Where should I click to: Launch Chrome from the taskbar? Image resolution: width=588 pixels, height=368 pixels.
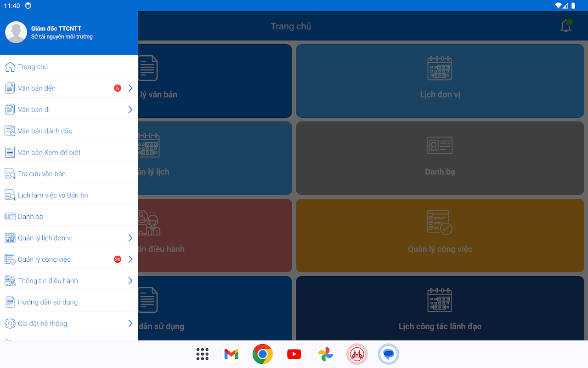(262, 354)
